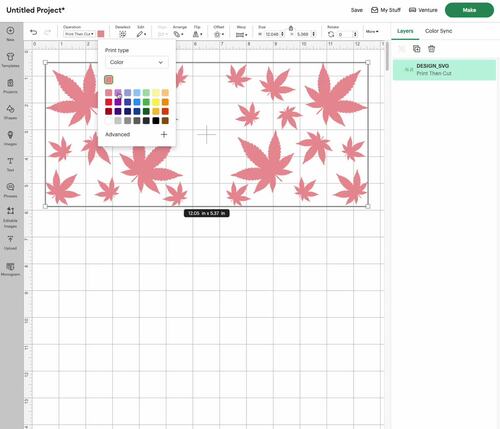Image resolution: width=500 pixels, height=429 pixels.
Task: Choose the pastel pink swatch
Action: pyautogui.click(x=109, y=93)
